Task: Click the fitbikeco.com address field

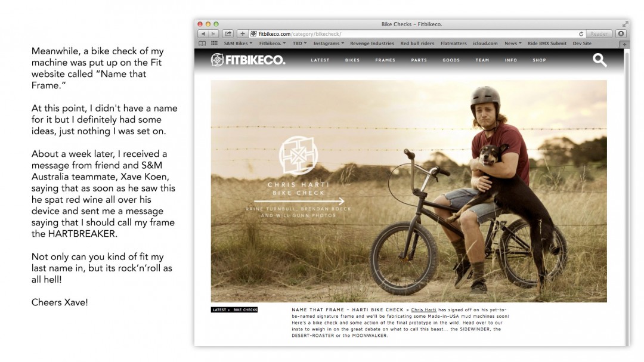Action: (415, 33)
